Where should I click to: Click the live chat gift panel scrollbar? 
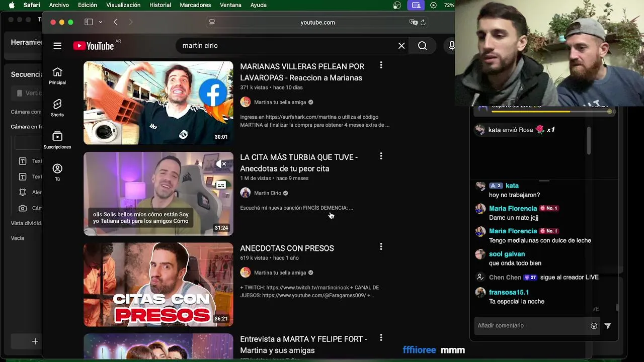[588, 141]
